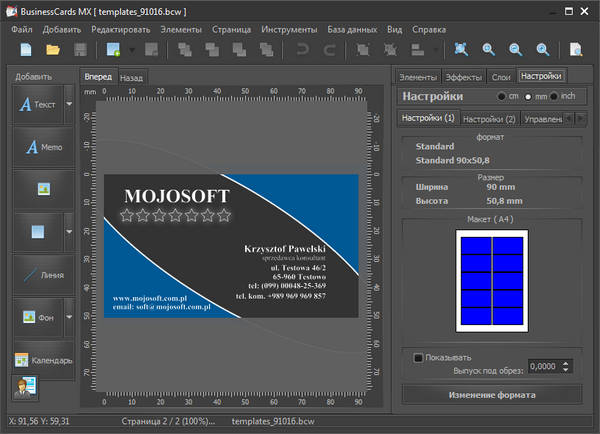Add a Текст element
The width and height of the screenshot is (600, 434).
[38, 104]
